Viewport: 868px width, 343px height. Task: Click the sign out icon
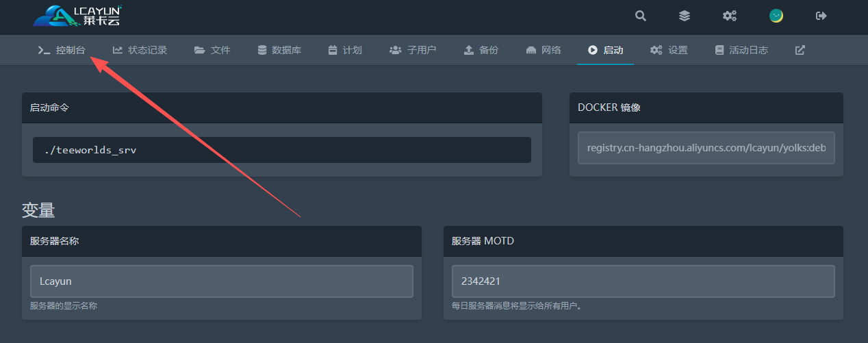(x=821, y=16)
